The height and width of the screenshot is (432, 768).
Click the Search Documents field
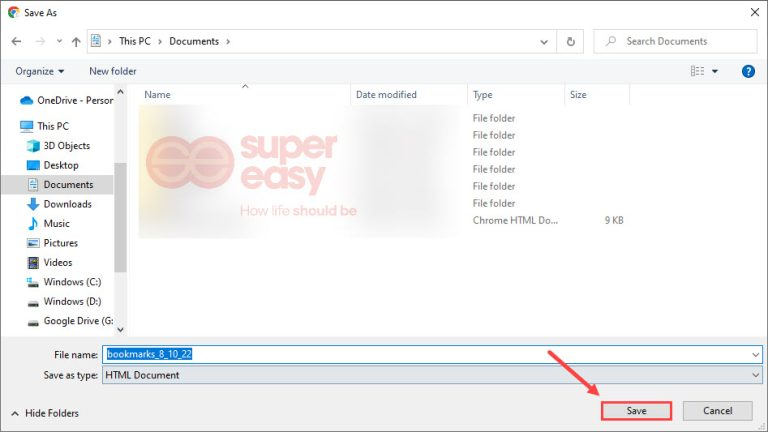(x=675, y=42)
